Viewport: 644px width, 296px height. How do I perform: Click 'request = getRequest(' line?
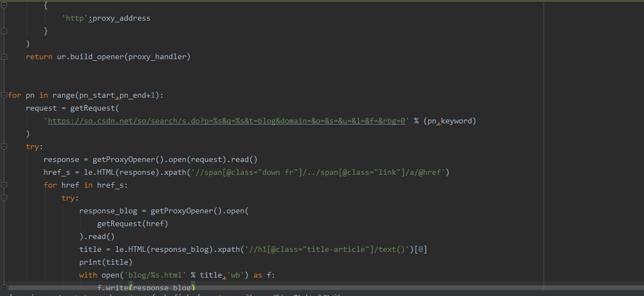(x=72, y=108)
